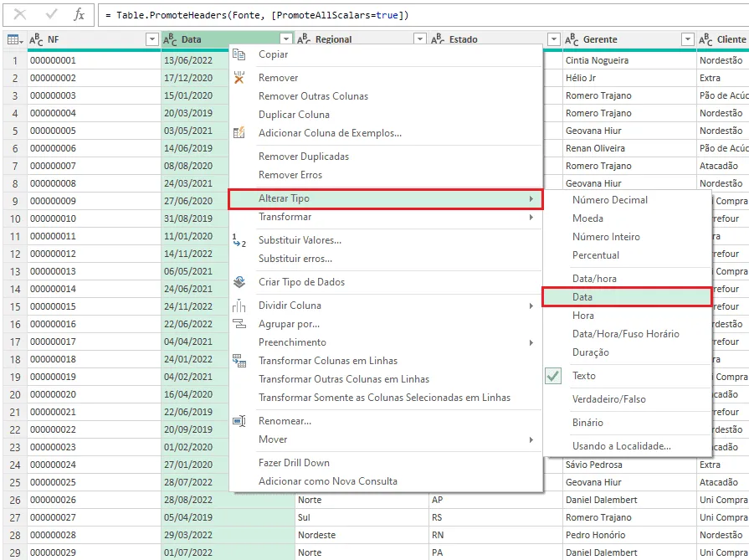The image size is (749, 560).
Task: Open the Estado column filter dropdown
Action: [x=553, y=39]
